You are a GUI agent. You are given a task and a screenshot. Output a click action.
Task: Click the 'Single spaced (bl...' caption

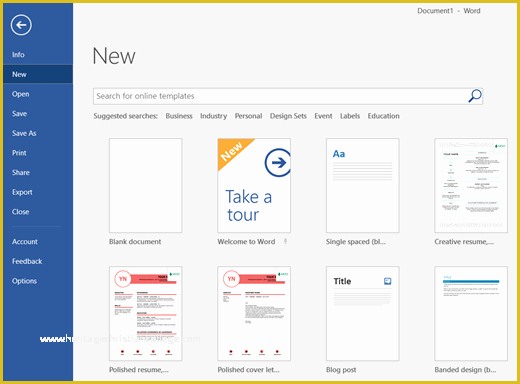356,242
